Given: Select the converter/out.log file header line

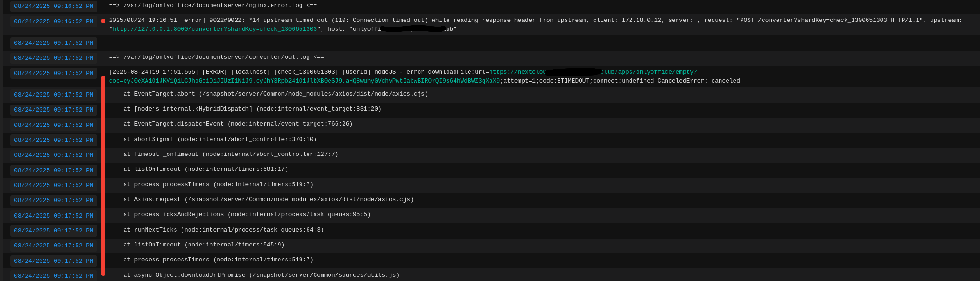Looking at the screenshot, I should coord(216,57).
